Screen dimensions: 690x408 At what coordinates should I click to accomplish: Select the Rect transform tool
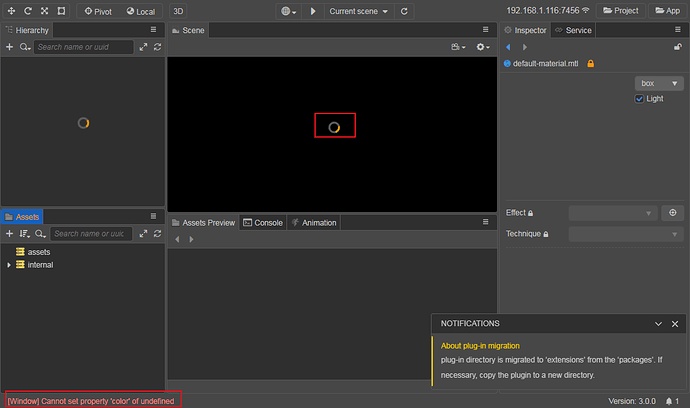pyautogui.click(x=61, y=11)
